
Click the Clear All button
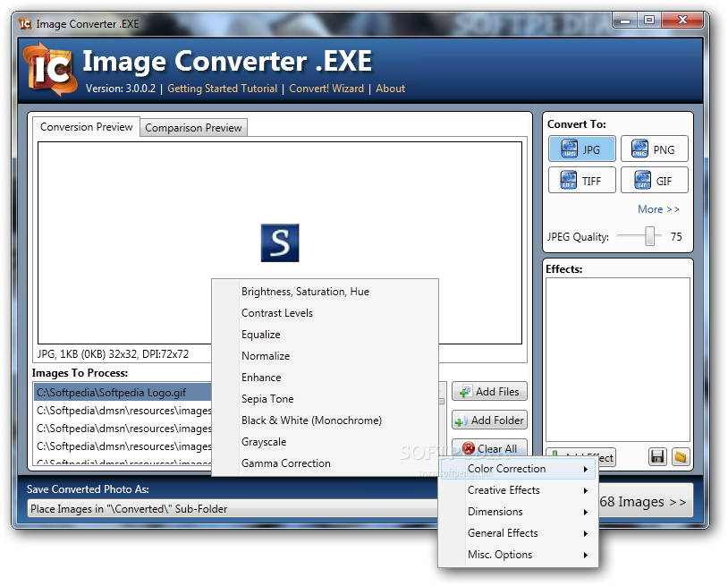[489, 448]
